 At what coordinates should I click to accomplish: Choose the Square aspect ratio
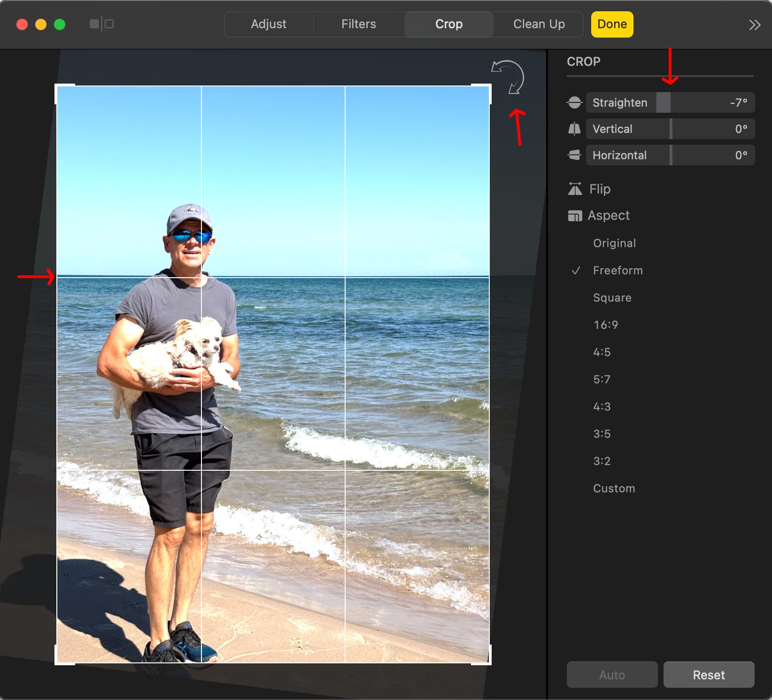[x=612, y=297]
